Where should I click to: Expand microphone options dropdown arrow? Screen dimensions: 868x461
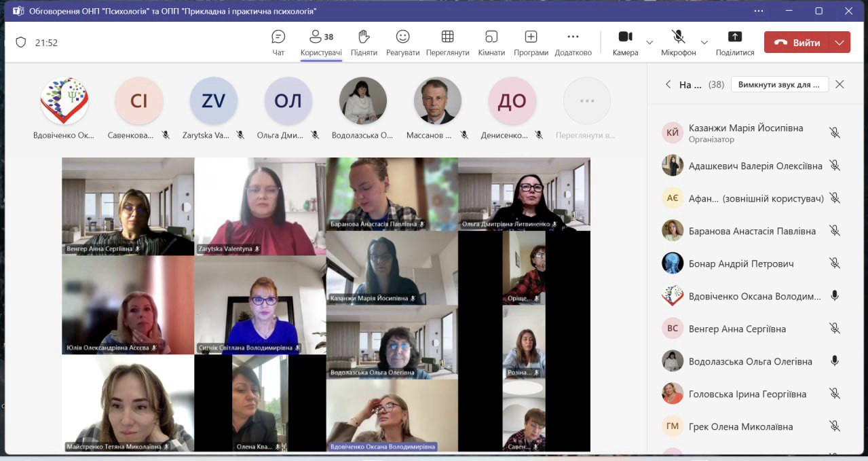point(704,42)
